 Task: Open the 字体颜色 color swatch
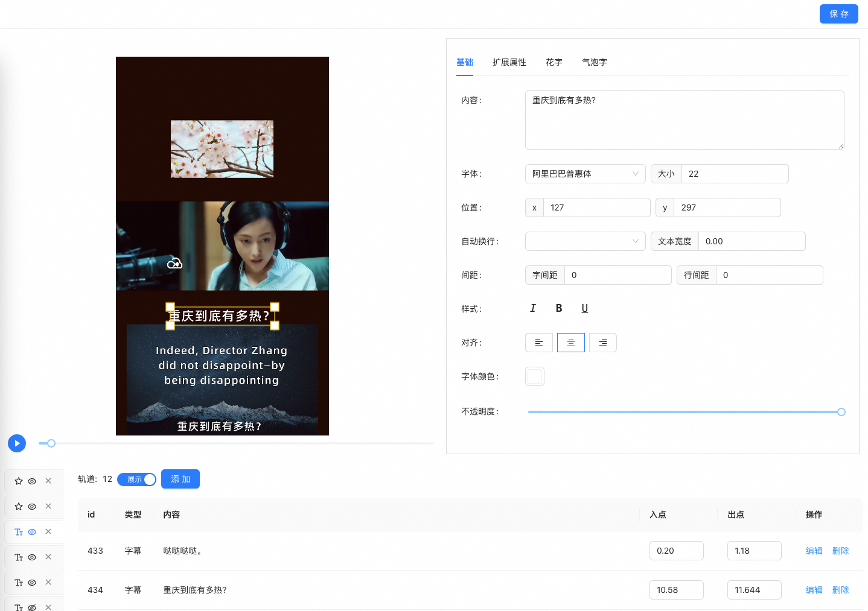tap(535, 376)
